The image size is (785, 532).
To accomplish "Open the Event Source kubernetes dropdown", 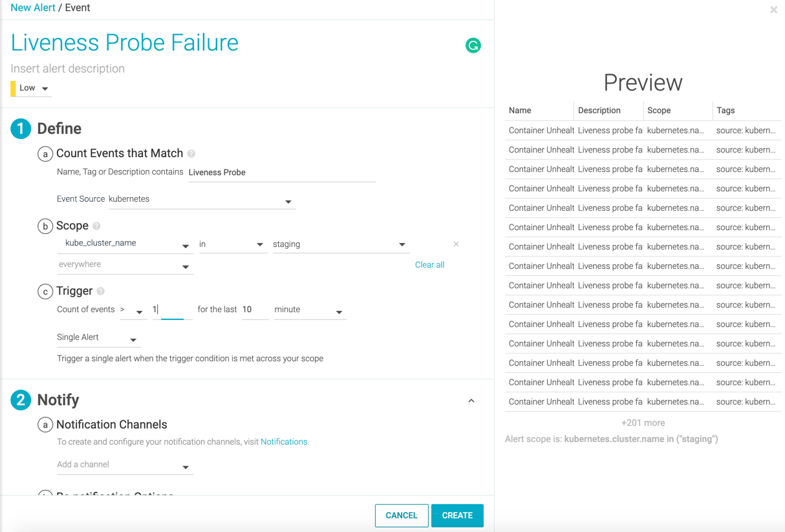I will [x=202, y=200].
